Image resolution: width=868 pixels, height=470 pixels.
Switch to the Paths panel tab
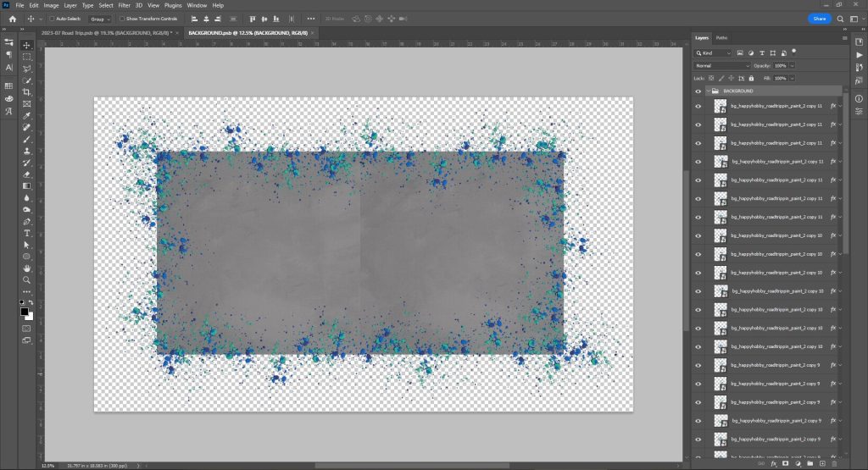tap(721, 38)
